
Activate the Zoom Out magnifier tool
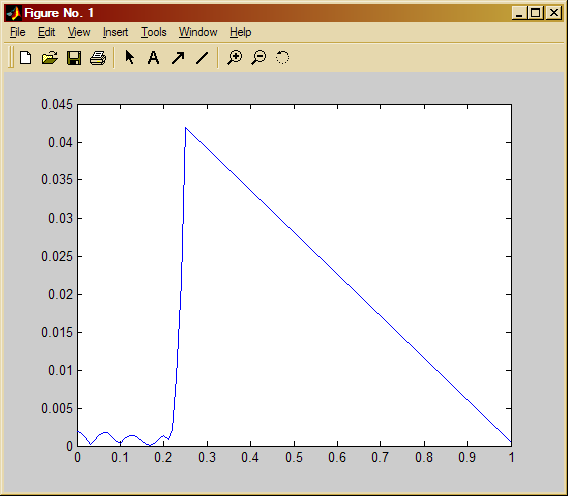pos(259,58)
